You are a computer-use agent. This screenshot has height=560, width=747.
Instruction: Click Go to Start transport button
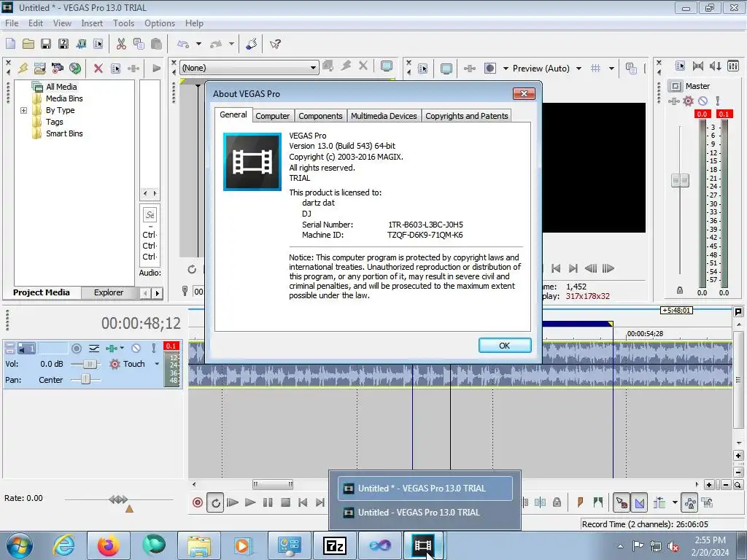(x=303, y=502)
